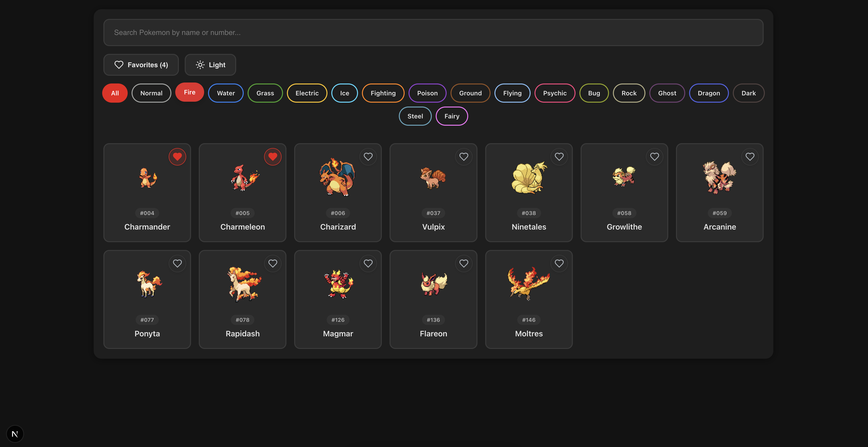Click the N logo in the bottom corner
The height and width of the screenshot is (447, 868).
point(15,434)
